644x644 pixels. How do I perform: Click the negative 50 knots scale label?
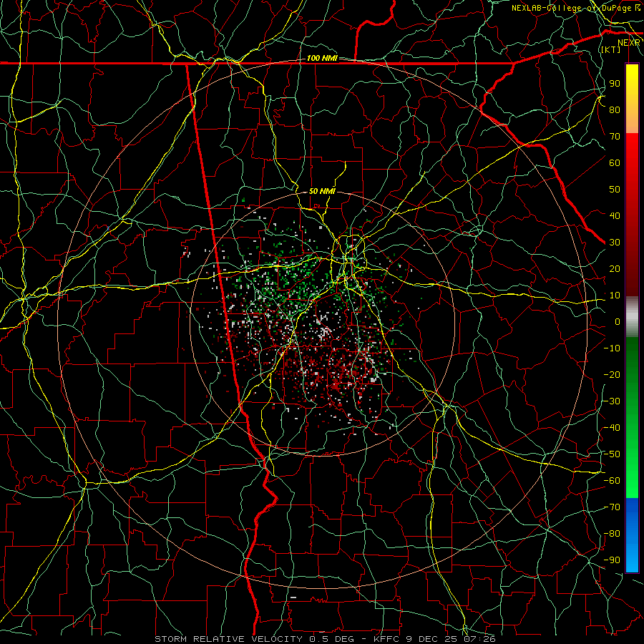612,454
